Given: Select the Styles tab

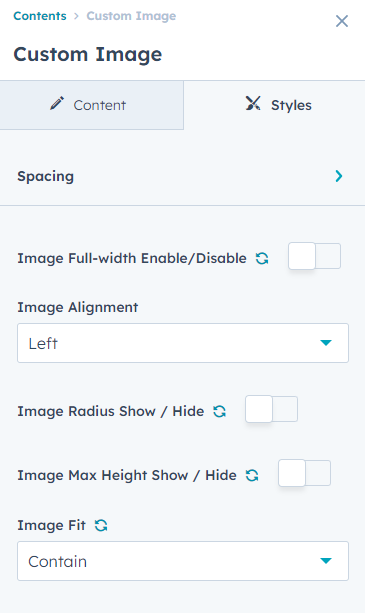Looking at the screenshot, I should 274,105.
